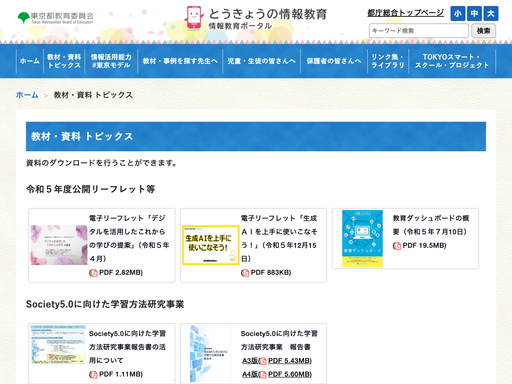This screenshot has height=384, width=512.
Task: Click the smartphone mascot site logo
Action: (x=194, y=18)
